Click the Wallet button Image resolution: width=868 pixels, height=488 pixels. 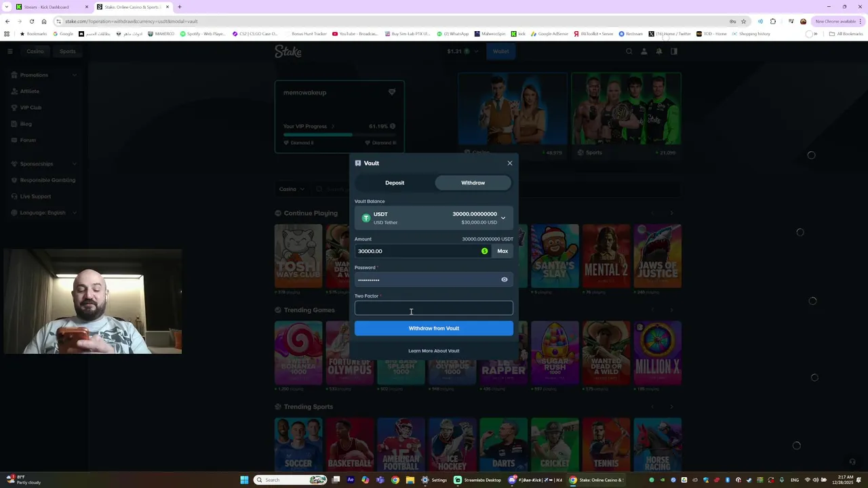pyautogui.click(x=501, y=52)
